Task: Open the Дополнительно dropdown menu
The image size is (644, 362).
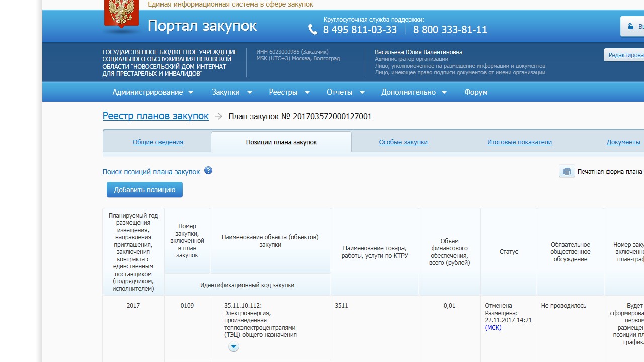Action: (x=414, y=92)
